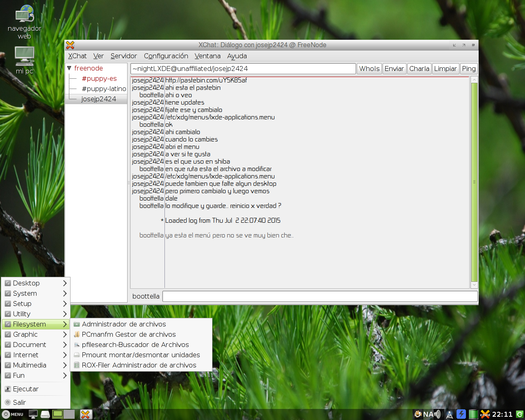
Task: Expand the Setup menu category
Action: click(35, 304)
